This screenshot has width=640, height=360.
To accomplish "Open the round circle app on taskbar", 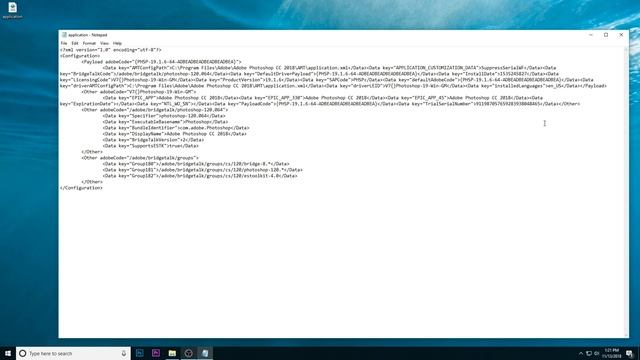I will (188, 353).
